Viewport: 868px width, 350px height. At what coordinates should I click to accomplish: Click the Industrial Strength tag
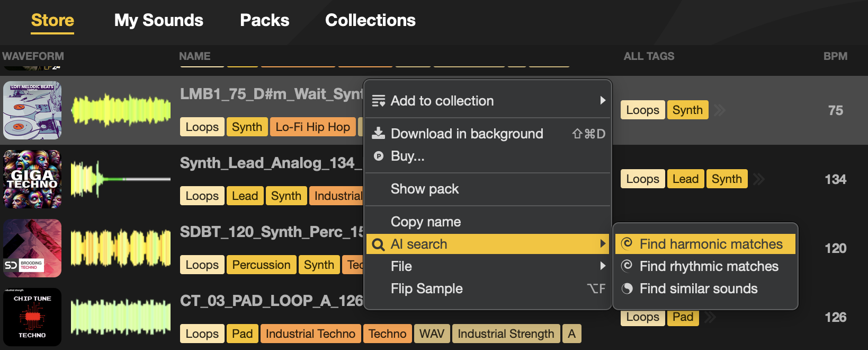coord(506,334)
